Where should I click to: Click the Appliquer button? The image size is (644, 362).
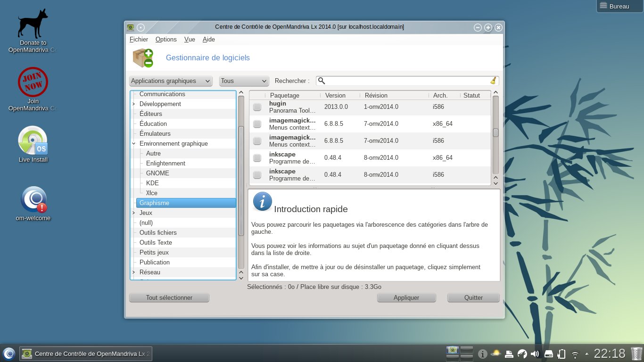(x=406, y=298)
